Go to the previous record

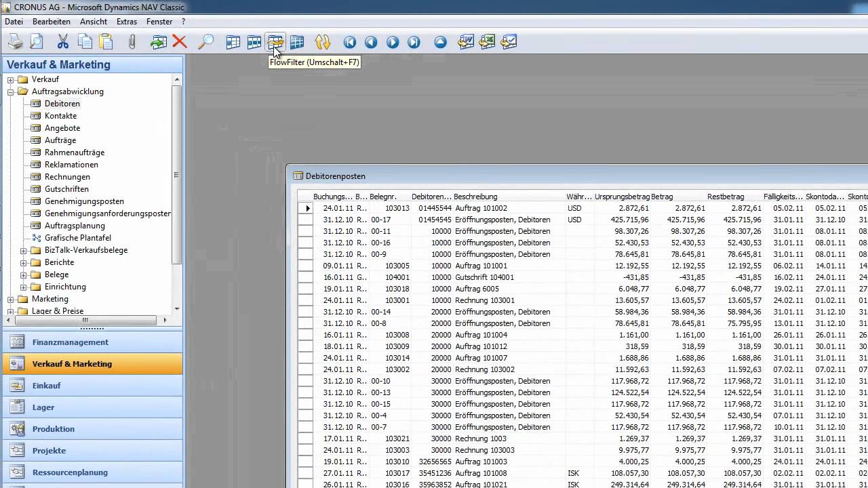371,42
